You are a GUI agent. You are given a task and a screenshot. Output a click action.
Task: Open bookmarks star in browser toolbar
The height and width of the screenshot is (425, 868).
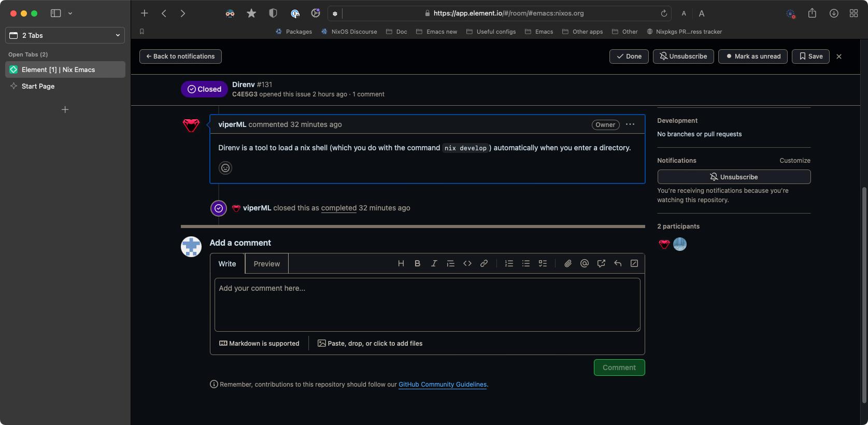251,13
